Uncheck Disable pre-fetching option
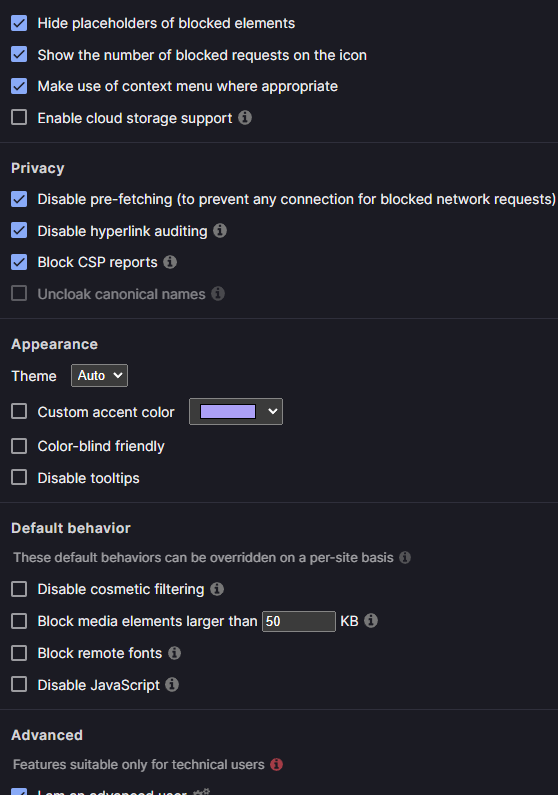The width and height of the screenshot is (558, 795). coord(19,199)
